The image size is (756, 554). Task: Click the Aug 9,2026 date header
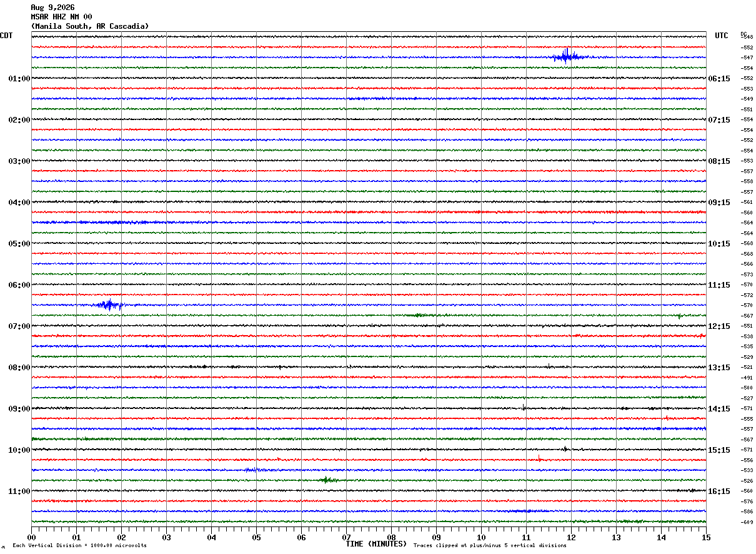click(52, 8)
